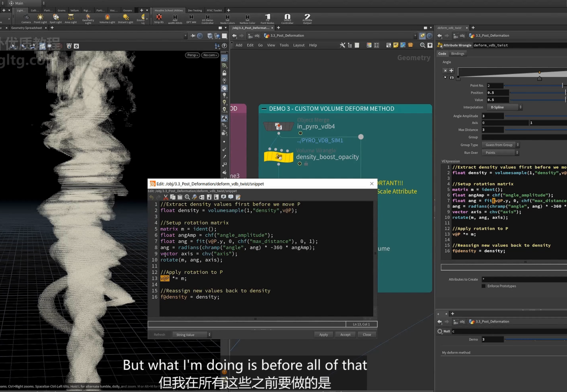Click the network view find magnifier icon
The height and width of the screenshot is (392, 567).
pyautogui.click(x=422, y=45)
